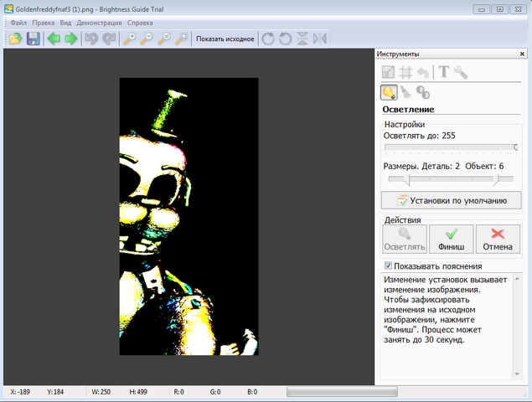The width and height of the screenshot is (532, 402).
Task: Click the Y: 184 status value
Action: (x=55, y=392)
